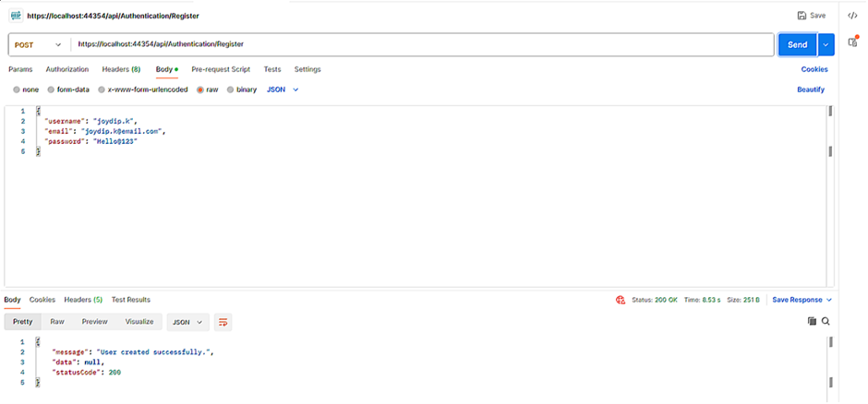Open the response Cookies tab
Screen dimensions: 868x404
(42, 300)
